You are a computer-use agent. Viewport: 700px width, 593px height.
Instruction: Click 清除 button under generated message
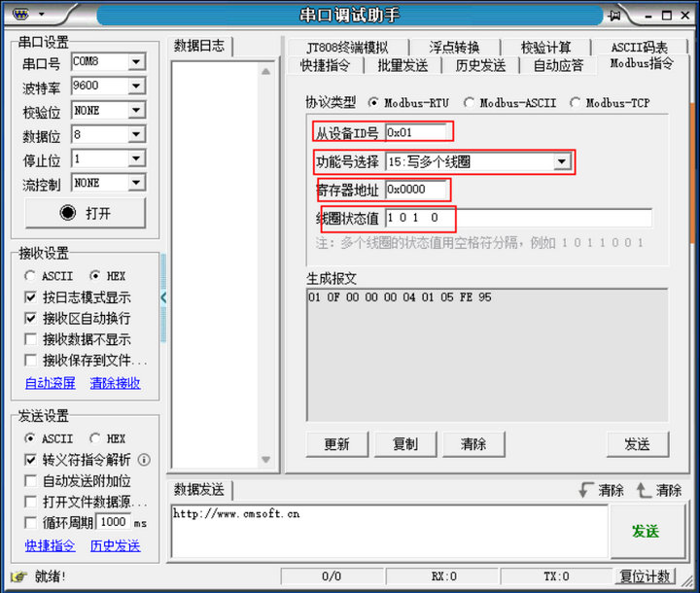(x=473, y=444)
